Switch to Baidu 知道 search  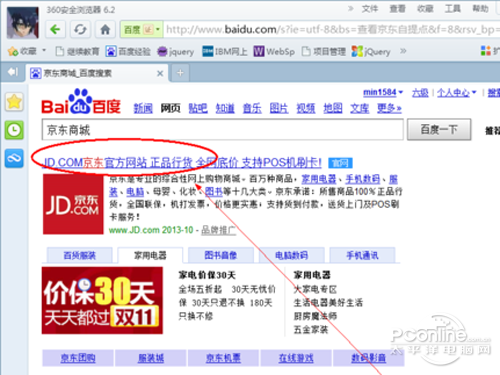click(x=225, y=108)
